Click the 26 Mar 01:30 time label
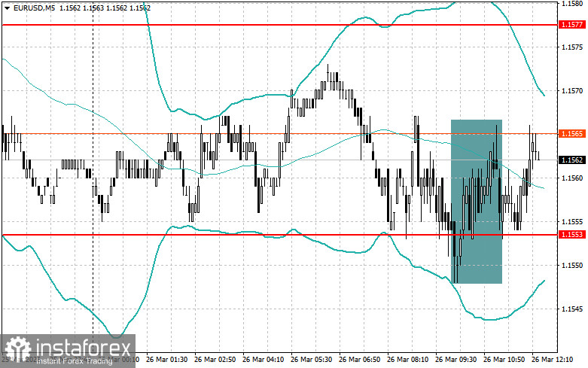Screen dimensions: 588x368 pos(167,360)
